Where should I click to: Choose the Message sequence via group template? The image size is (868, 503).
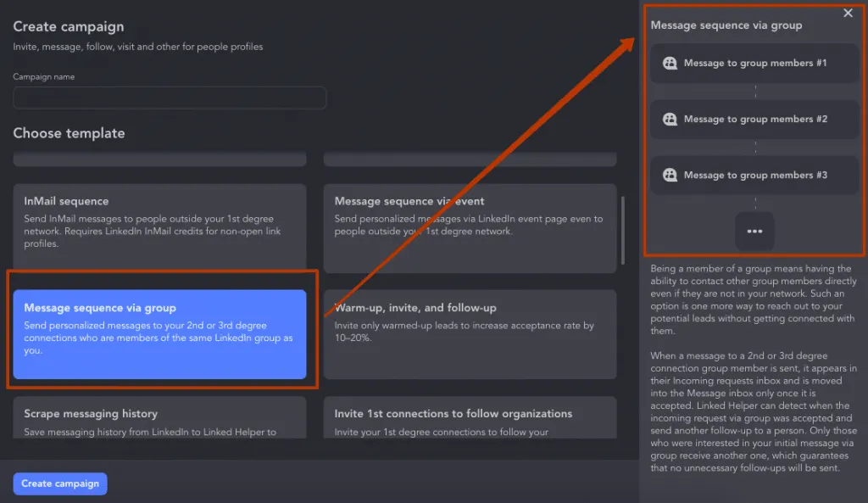point(159,334)
